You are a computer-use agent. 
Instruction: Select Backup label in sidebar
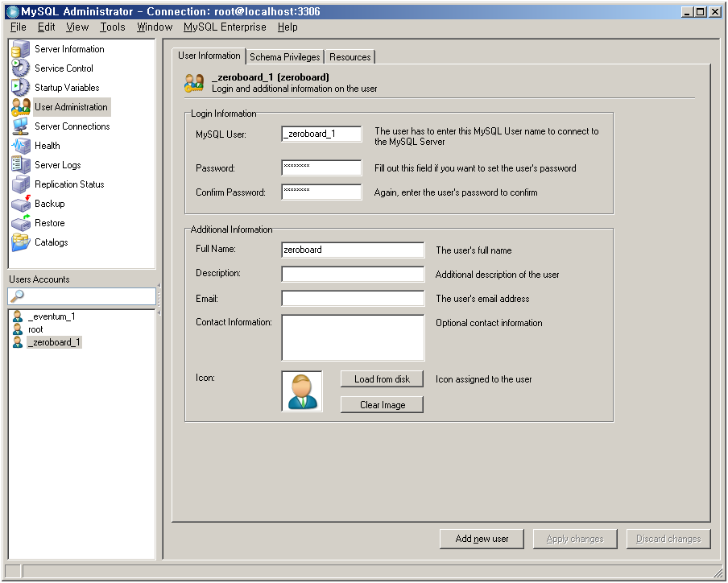50,204
